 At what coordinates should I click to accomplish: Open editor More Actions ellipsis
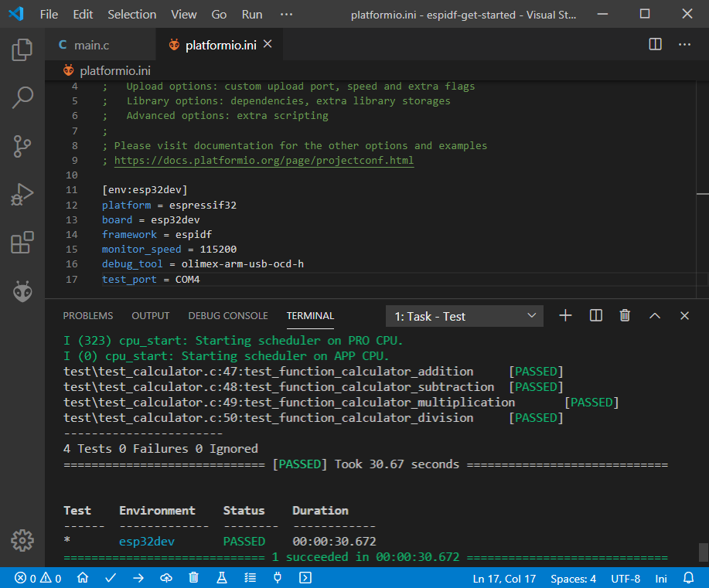(x=684, y=44)
